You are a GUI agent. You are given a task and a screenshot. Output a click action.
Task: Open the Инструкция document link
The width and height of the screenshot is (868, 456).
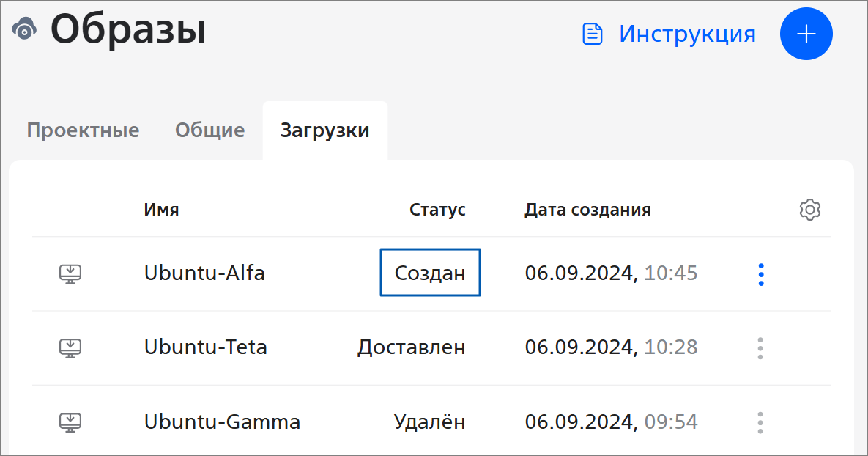click(x=686, y=34)
